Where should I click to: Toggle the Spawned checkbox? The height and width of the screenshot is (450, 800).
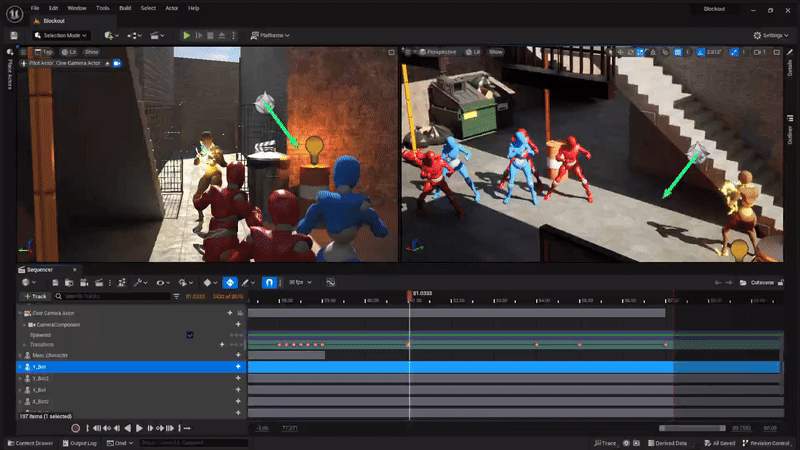point(190,335)
